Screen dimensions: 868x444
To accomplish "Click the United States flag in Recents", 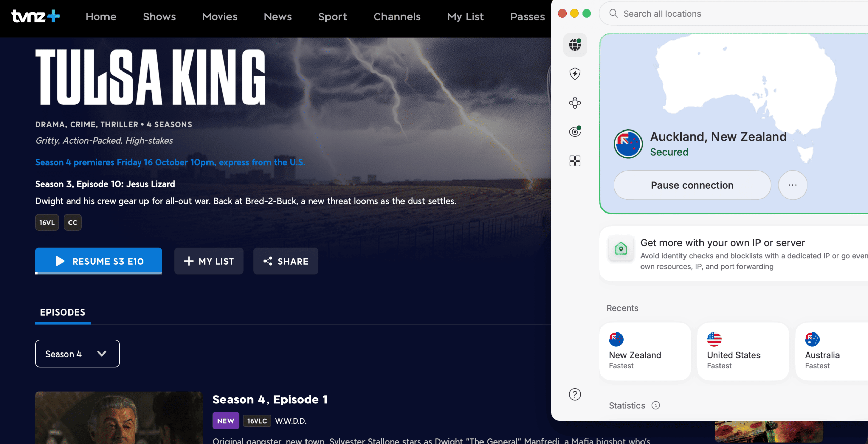I will click(714, 339).
